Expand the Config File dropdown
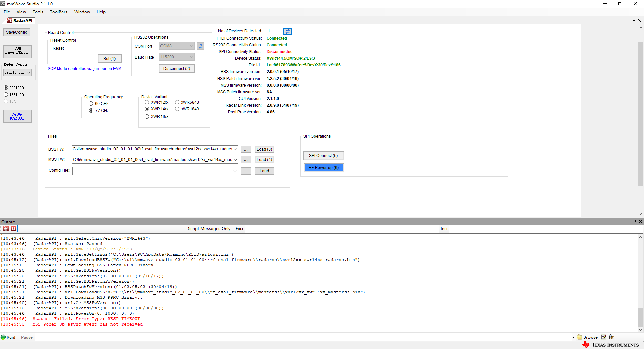Viewport: 644px width, 349px height. [235, 171]
